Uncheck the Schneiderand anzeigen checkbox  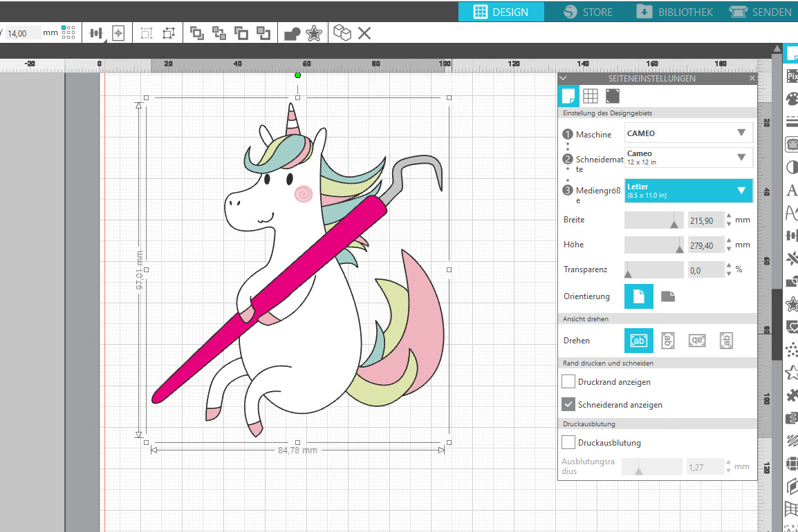point(568,404)
